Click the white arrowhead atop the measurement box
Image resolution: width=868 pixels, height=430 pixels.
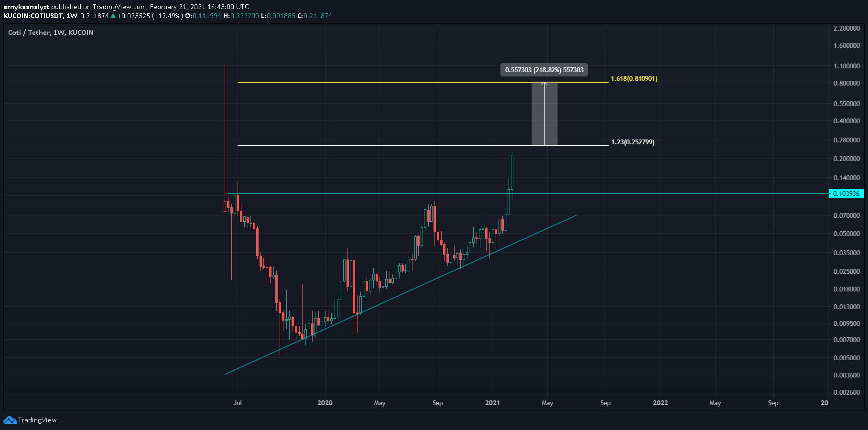(x=544, y=84)
